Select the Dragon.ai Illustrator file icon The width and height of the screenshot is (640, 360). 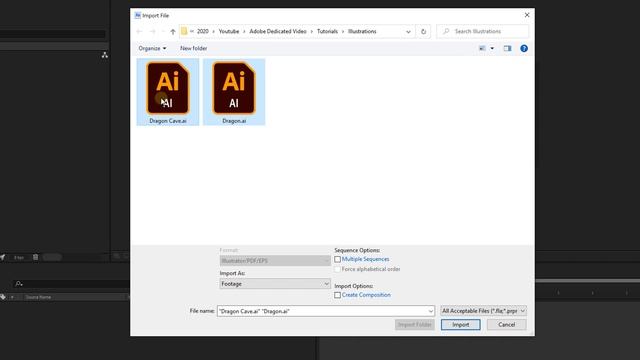(234, 88)
